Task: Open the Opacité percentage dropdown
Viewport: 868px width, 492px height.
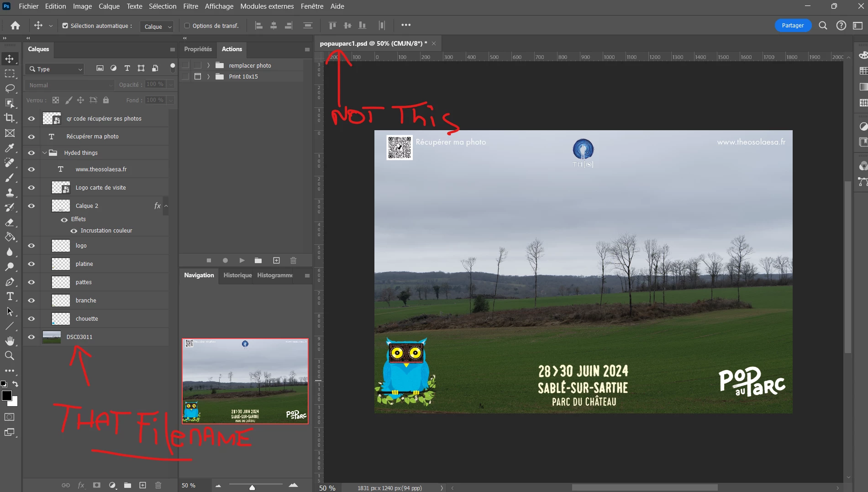Action: tap(171, 85)
